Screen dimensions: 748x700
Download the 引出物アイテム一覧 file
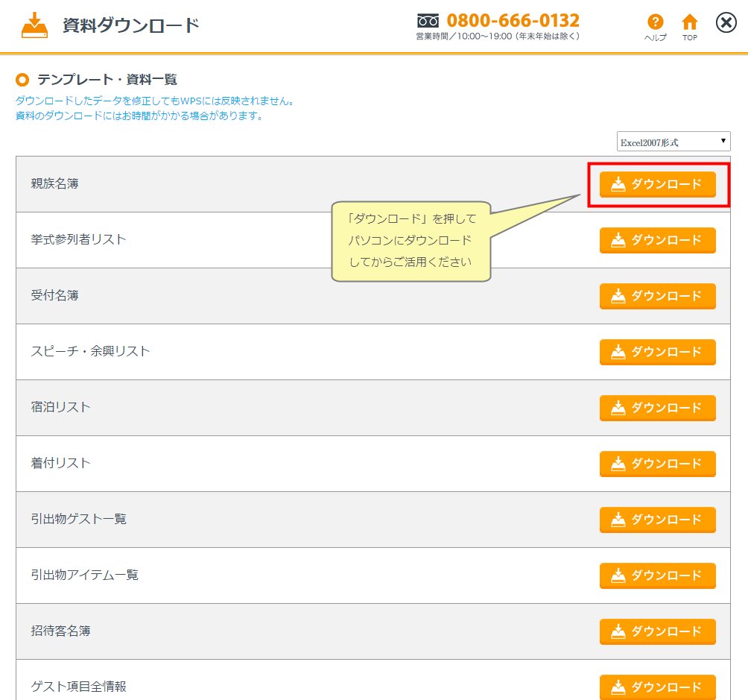pyautogui.click(x=657, y=576)
